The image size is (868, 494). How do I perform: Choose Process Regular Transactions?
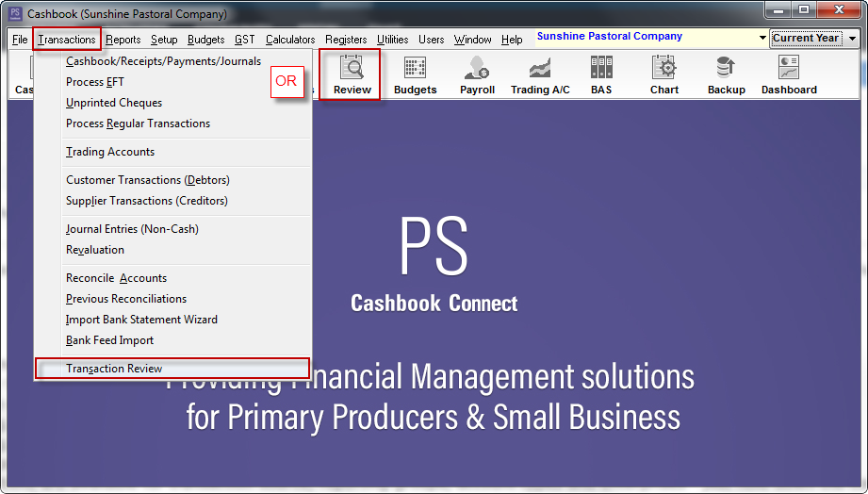[x=172, y=123]
